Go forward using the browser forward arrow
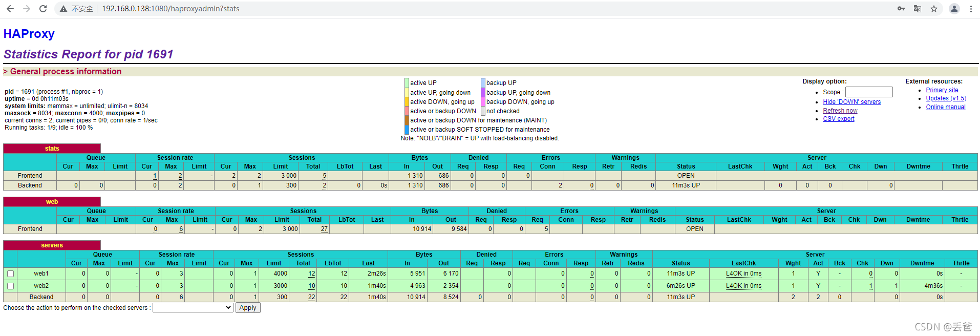Viewport: 980px width, 336px height. [27, 9]
